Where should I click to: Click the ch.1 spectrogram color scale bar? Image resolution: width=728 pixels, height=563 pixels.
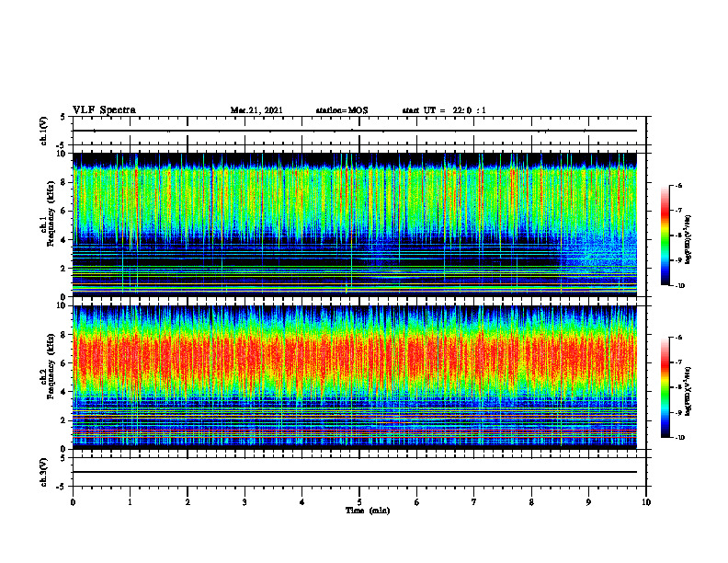665,236
